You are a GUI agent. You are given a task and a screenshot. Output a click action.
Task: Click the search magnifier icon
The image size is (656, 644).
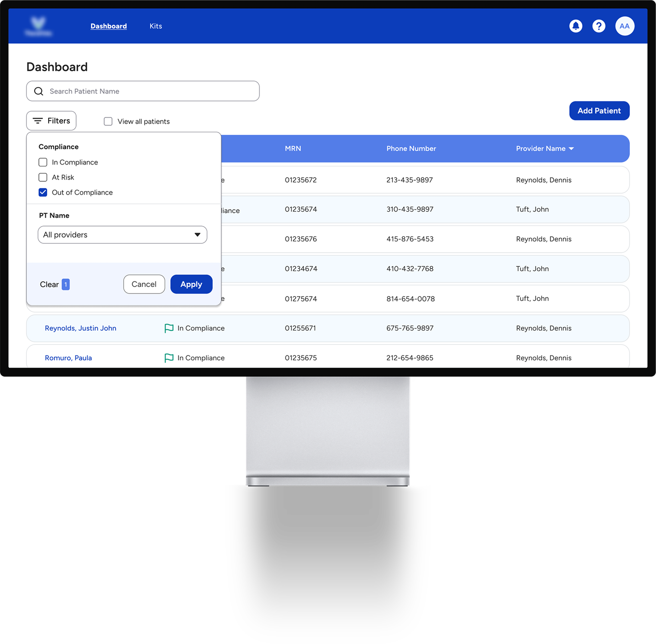point(39,91)
